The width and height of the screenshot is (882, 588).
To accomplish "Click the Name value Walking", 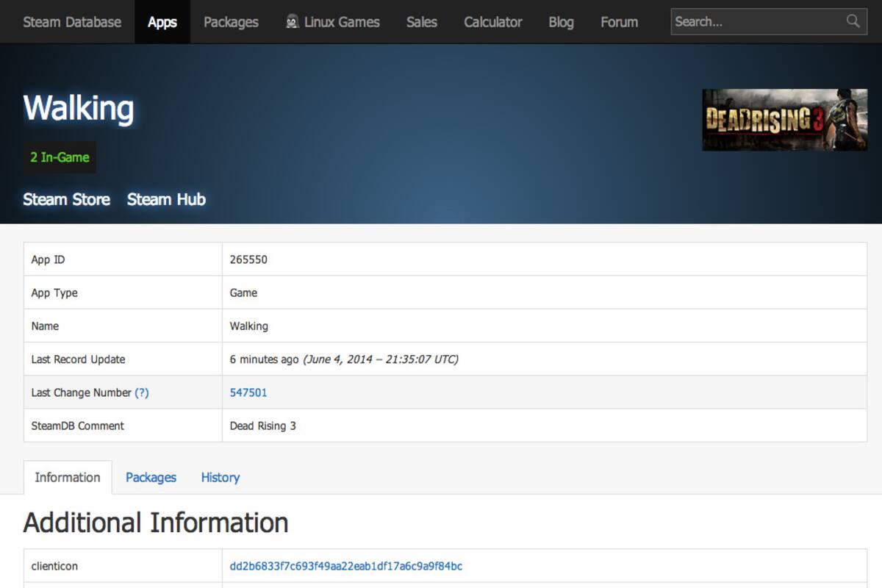I will click(249, 326).
